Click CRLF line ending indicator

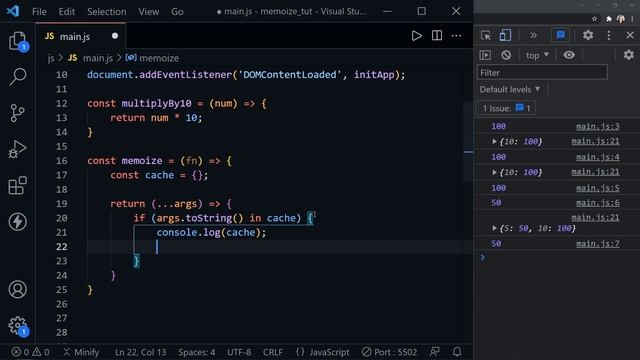coord(272,352)
